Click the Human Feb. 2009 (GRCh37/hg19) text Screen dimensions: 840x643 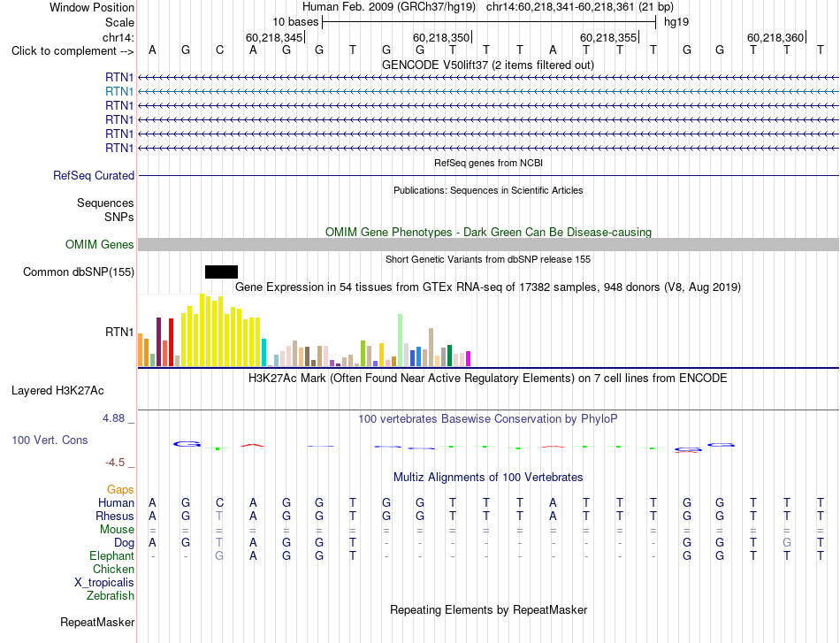coord(389,7)
